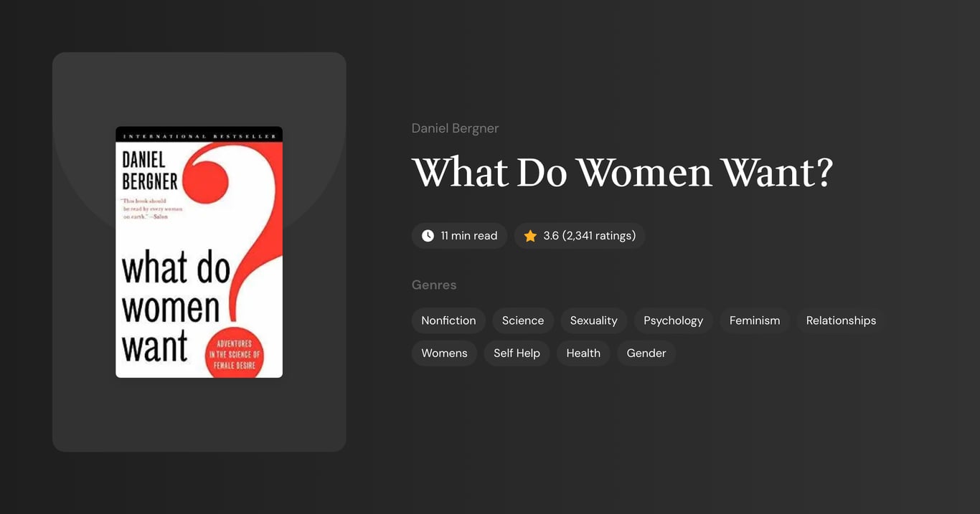This screenshot has height=514, width=980.
Task: Open the Sexuality genre
Action: pyautogui.click(x=593, y=320)
